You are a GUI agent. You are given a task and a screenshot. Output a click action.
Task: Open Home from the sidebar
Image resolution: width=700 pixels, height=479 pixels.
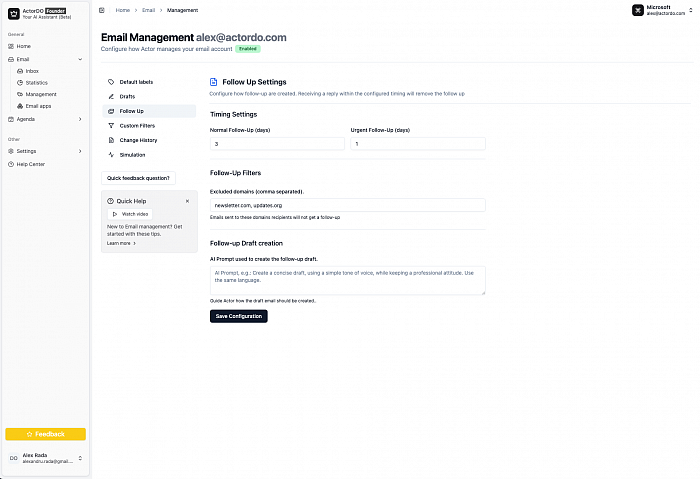coord(23,46)
